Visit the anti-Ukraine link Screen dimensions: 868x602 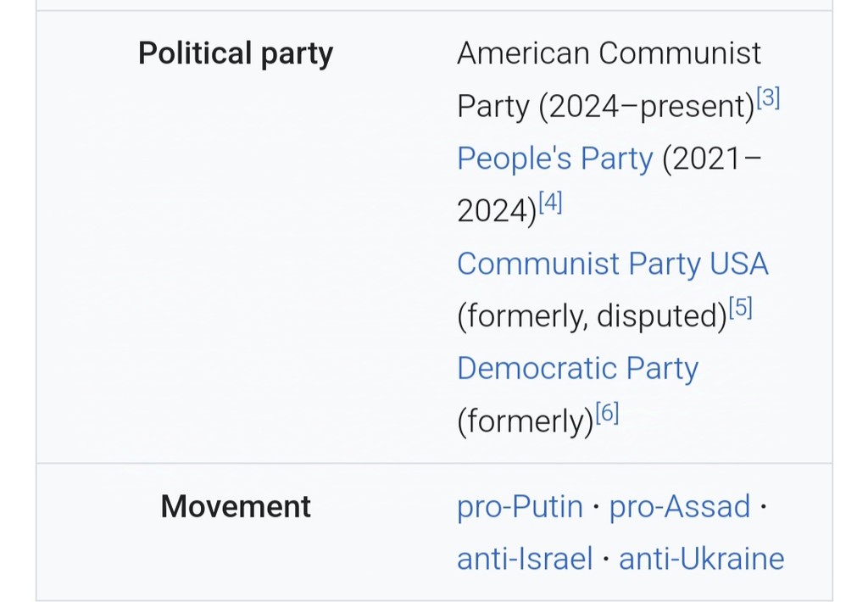coord(701,560)
